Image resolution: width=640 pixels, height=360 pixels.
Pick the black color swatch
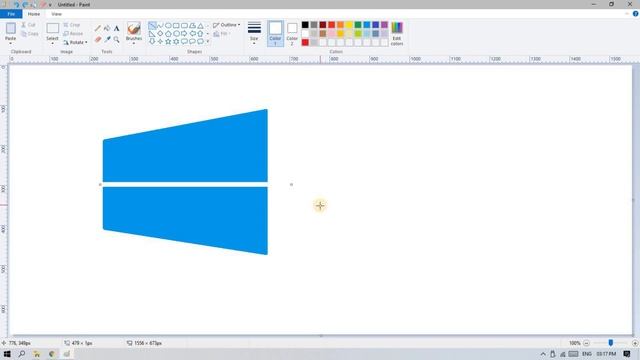point(305,25)
